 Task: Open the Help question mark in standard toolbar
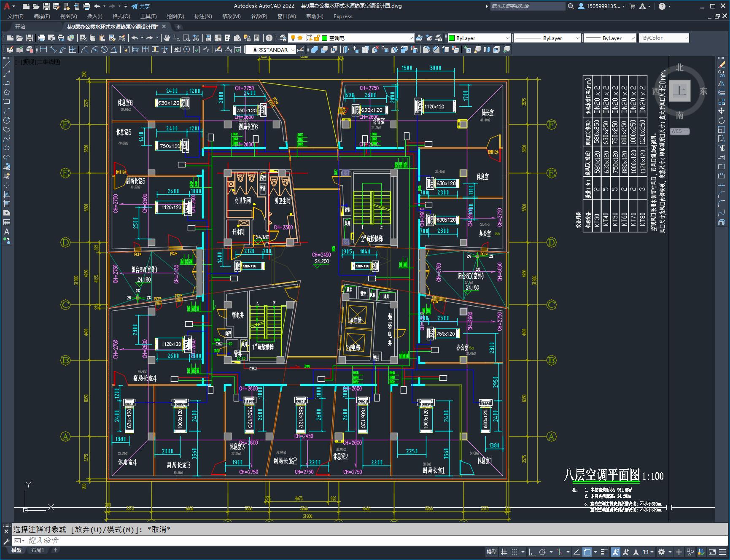coord(269,38)
